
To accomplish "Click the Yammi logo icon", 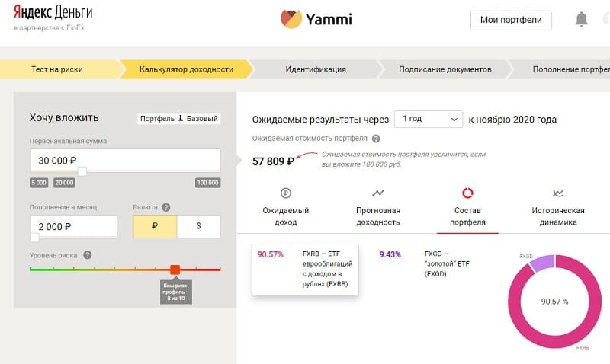I will coord(290,19).
